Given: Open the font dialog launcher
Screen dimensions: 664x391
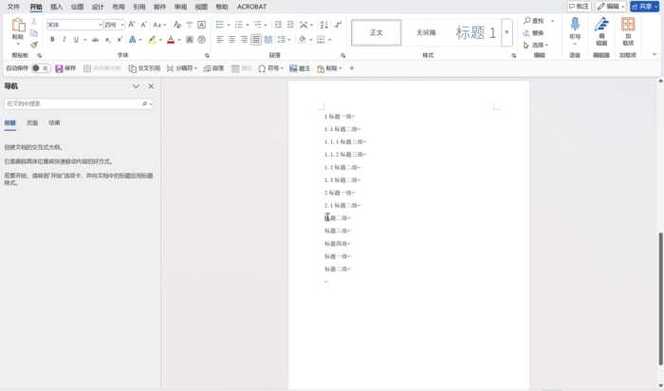Looking at the screenshot, I should (x=207, y=55).
